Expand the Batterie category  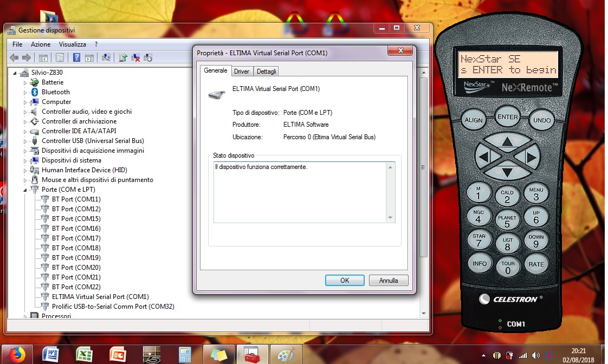coord(25,82)
